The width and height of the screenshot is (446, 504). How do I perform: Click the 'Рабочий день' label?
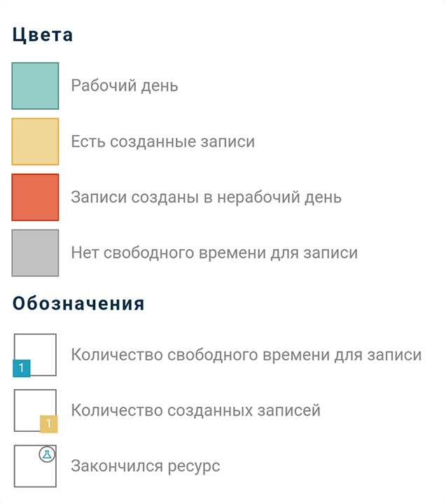pyautogui.click(x=125, y=86)
